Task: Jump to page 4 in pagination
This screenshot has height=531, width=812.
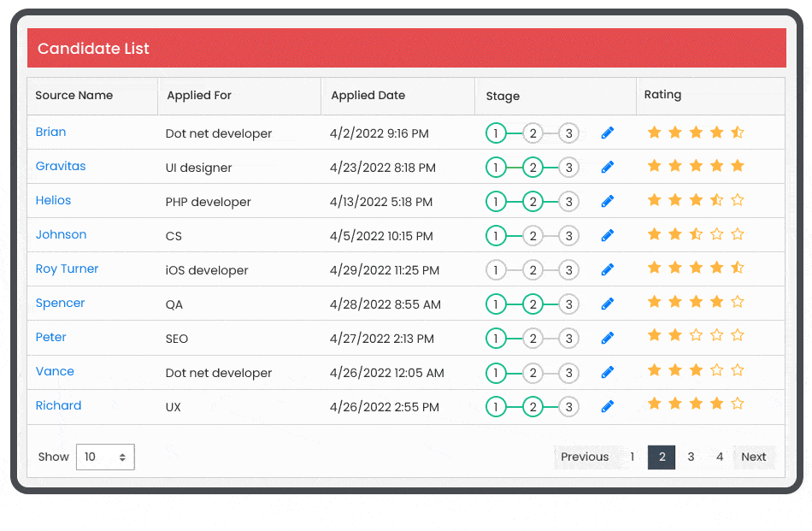Action: tap(720, 457)
